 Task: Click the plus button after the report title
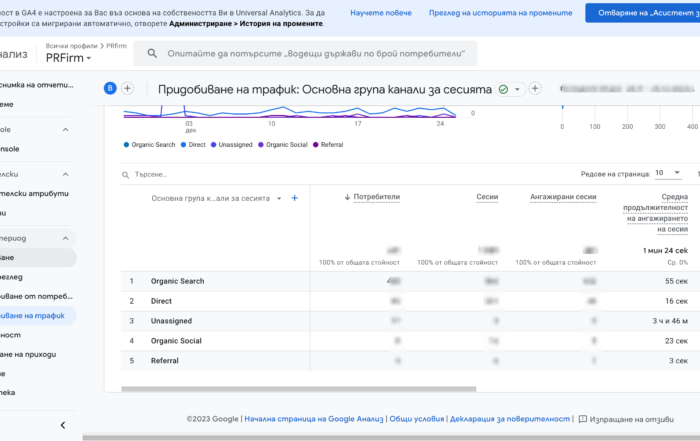coord(535,88)
